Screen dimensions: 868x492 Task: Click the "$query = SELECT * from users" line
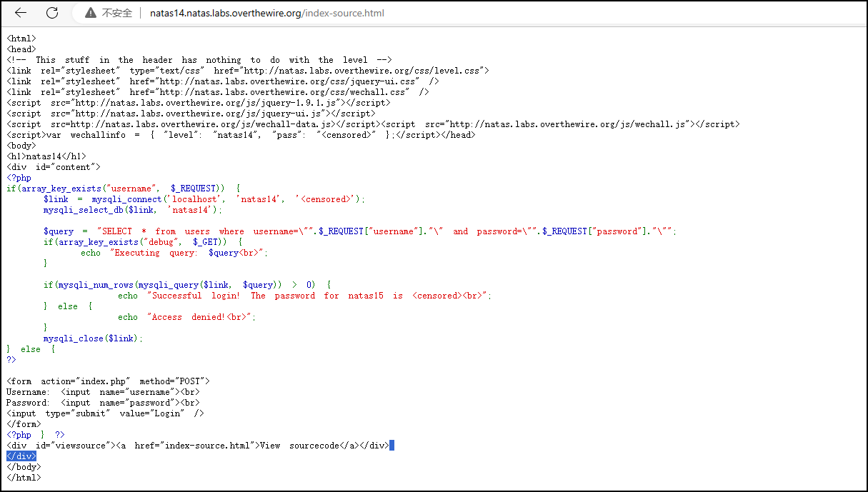click(359, 231)
